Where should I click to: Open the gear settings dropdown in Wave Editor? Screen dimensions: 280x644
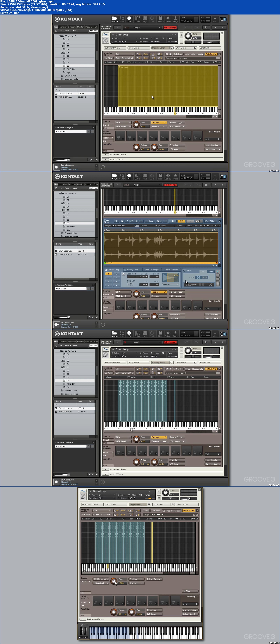tap(159, 221)
